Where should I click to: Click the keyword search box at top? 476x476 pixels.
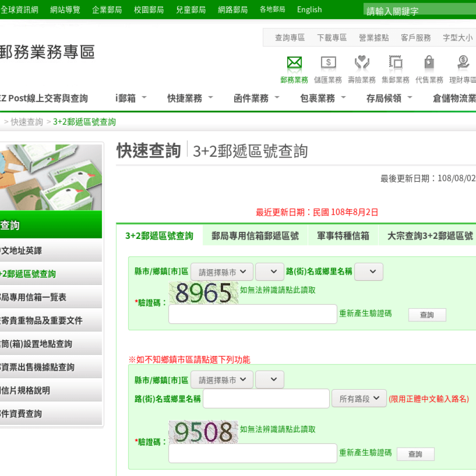[418, 11]
